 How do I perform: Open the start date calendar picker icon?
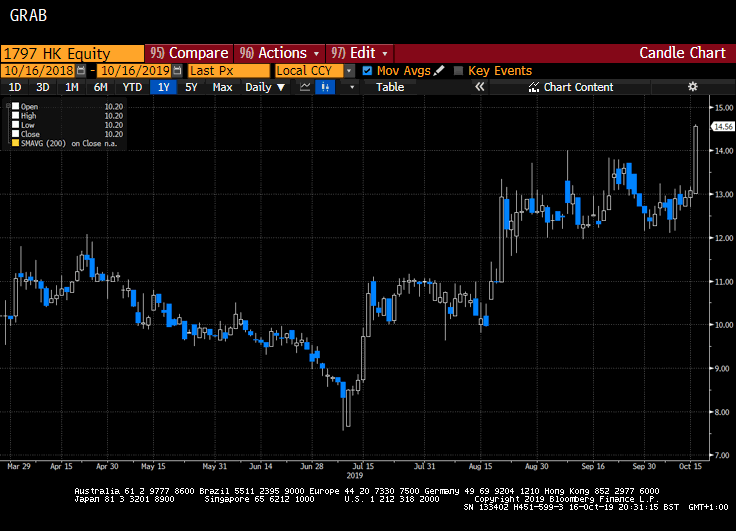point(81,71)
